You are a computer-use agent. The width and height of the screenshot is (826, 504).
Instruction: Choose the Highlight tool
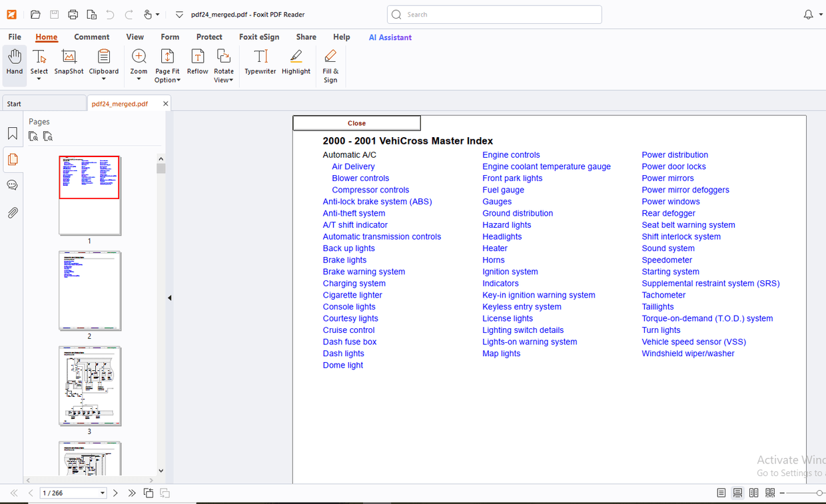click(296, 62)
